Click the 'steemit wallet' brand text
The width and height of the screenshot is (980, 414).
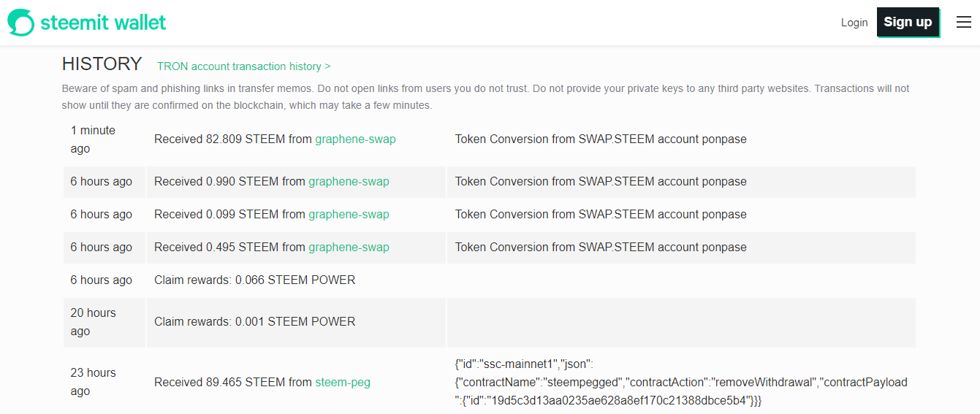[103, 23]
